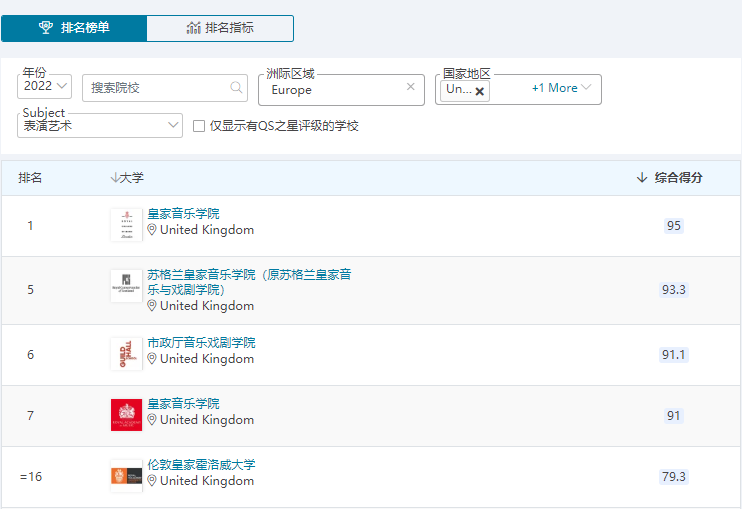
Task: Expand +1 More countries
Action: (561, 88)
